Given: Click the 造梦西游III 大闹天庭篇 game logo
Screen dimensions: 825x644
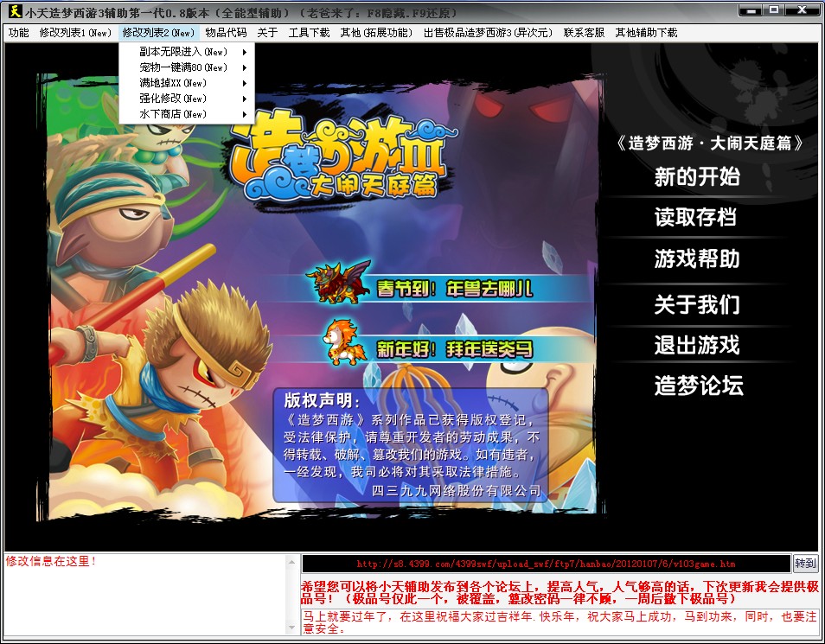Looking at the screenshot, I should point(343,156).
